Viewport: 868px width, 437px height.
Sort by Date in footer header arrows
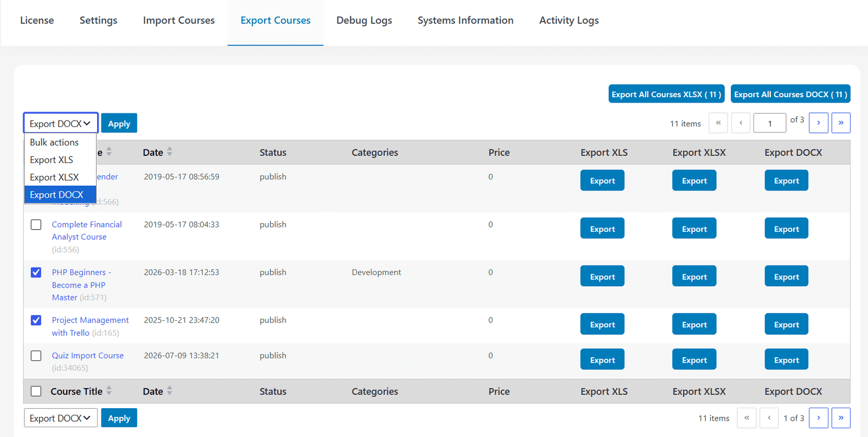point(169,391)
